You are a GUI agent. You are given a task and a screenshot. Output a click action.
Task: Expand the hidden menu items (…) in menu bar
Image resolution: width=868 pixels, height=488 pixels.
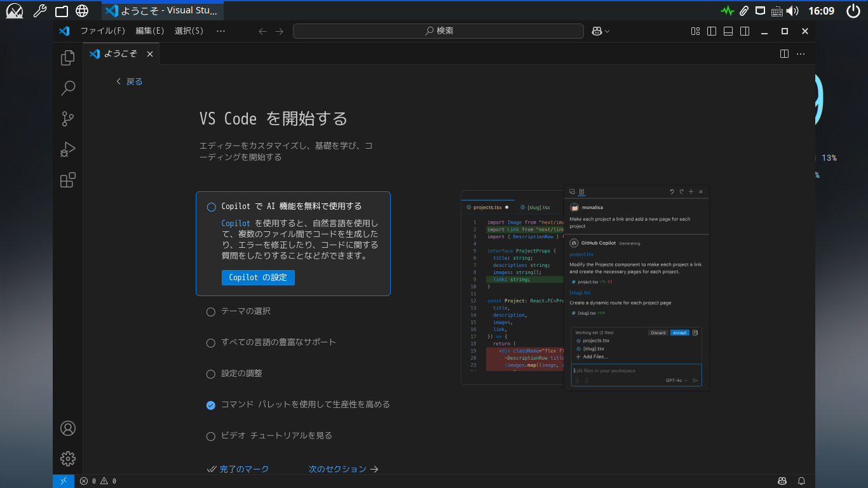(x=220, y=31)
